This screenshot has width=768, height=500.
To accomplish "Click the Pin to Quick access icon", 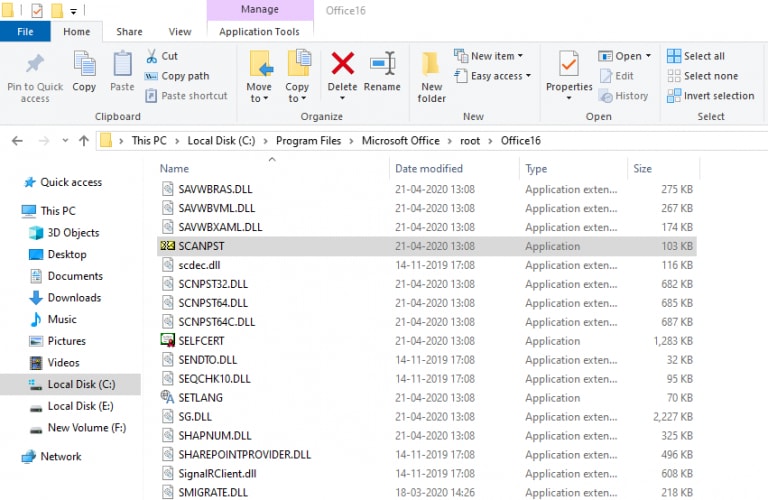I will [34, 64].
